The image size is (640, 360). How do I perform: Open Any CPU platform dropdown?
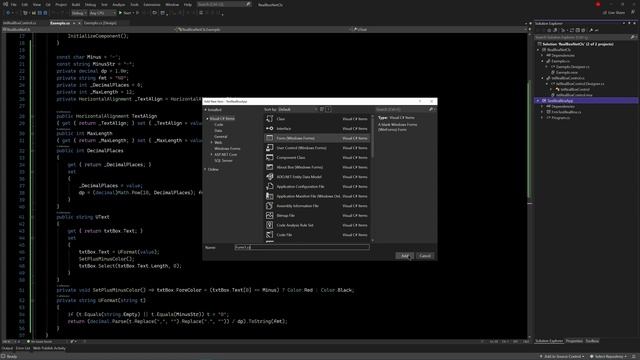(x=102, y=13)
